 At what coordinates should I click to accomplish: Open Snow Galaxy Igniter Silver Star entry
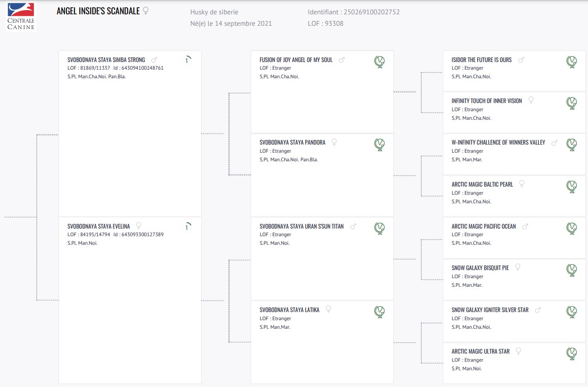pyautogui.click(x=490, y=310)
